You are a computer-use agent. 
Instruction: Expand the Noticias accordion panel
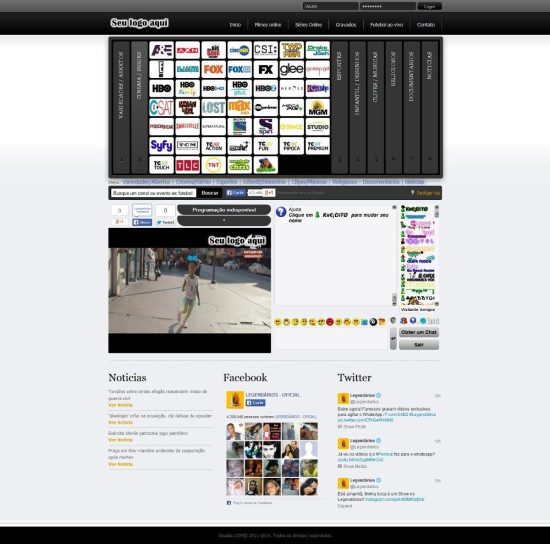pyautogui.click(x=430, y=107)
